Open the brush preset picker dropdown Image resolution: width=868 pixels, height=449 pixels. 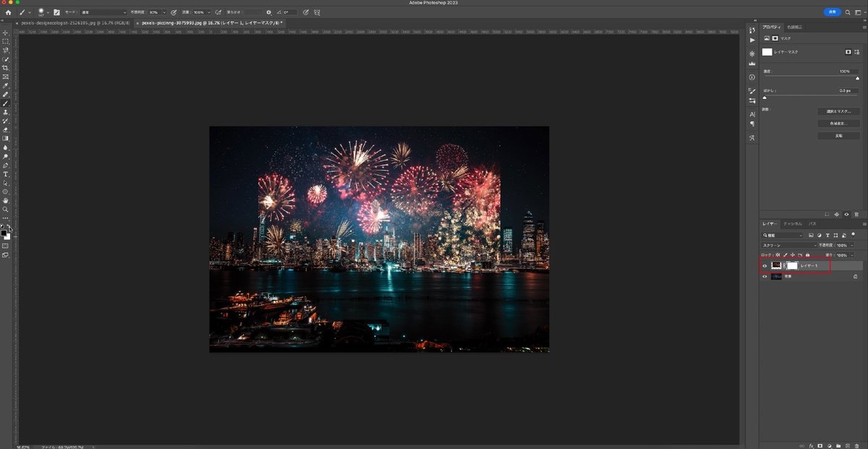pos(48,12)
